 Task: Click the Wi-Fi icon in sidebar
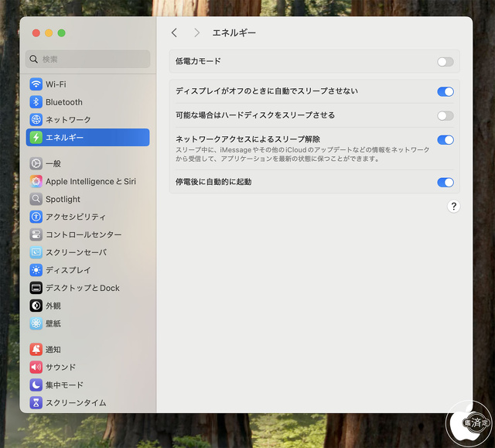click(x=36, y=84)
